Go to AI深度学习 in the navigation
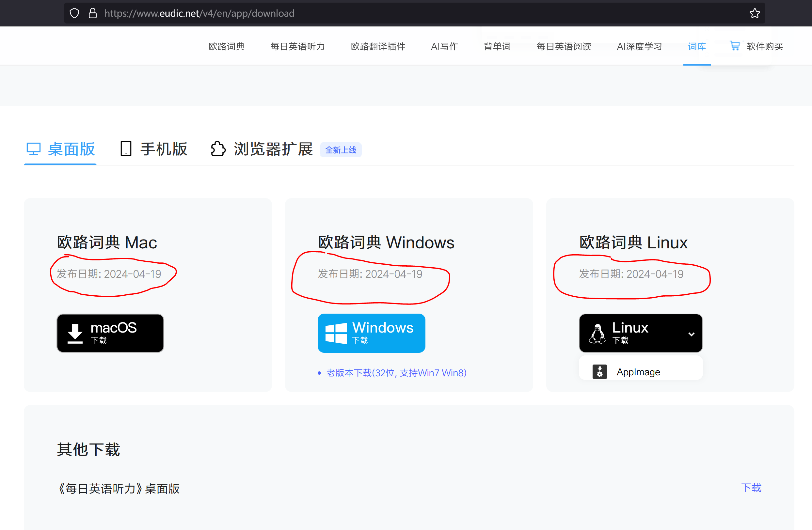 [639, 46]
